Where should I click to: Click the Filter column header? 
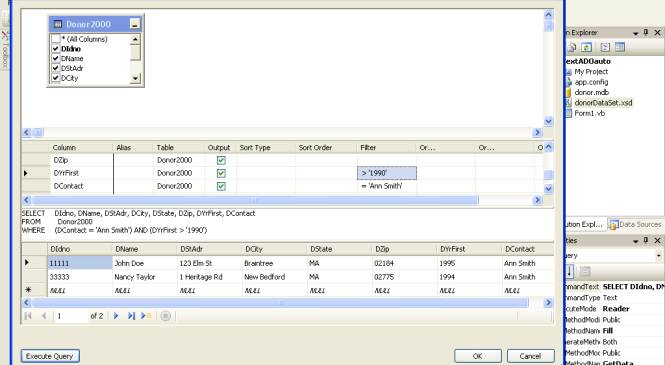pyautogui.click(x=387, y=148)
